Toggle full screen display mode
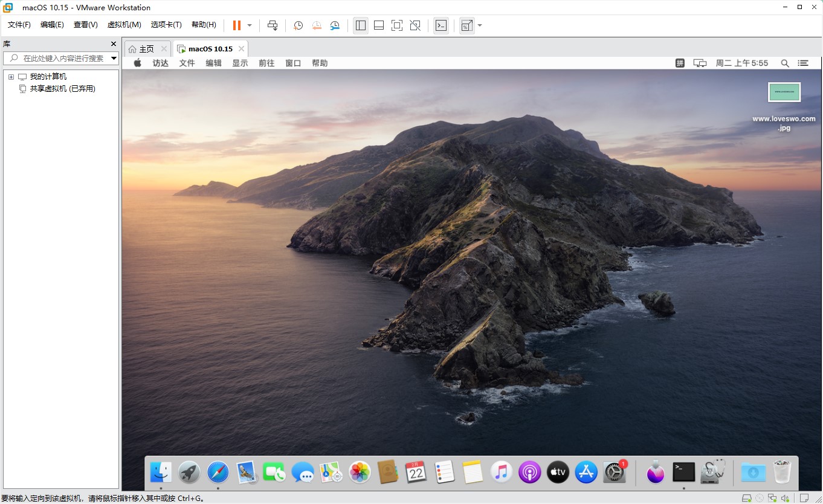823x504 pixels. tap(396, 25)
